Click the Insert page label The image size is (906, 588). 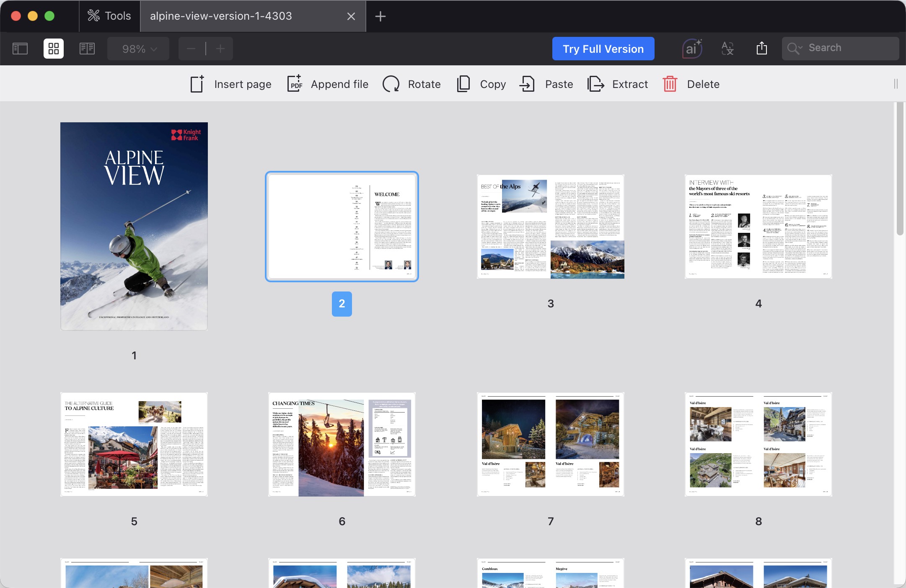point(243,84)
